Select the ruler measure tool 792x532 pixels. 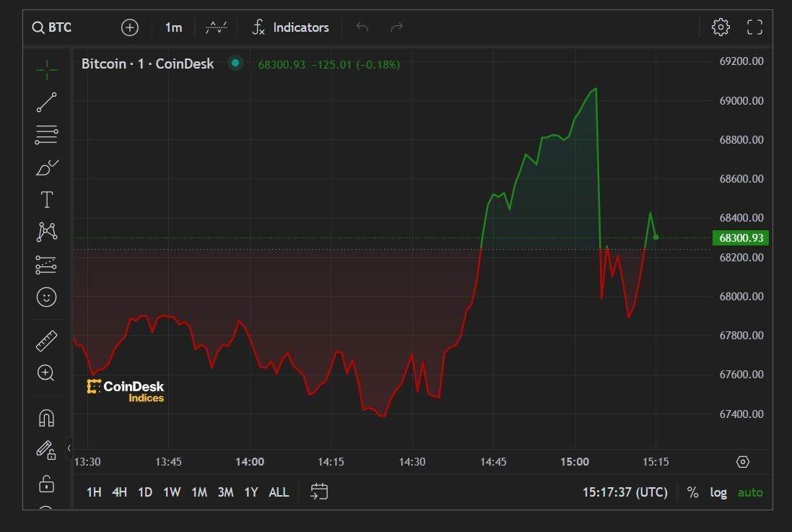pyautogui.click(x=47, y=341)
